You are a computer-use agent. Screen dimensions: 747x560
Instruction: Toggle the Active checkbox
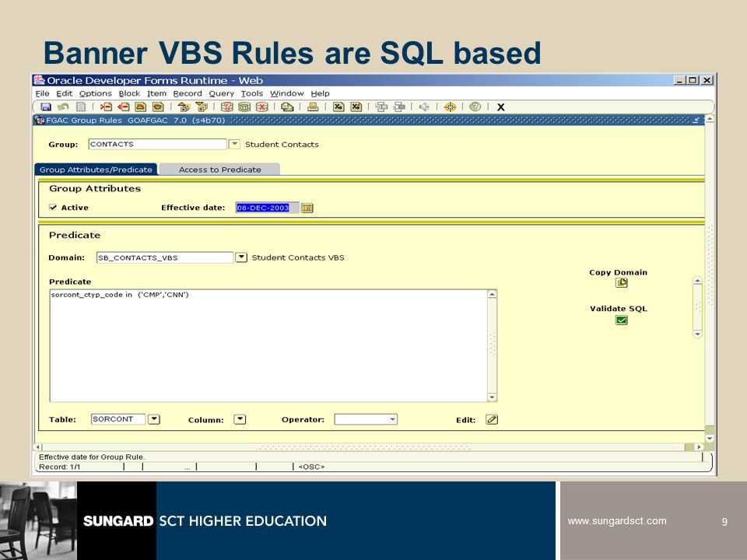53,207
